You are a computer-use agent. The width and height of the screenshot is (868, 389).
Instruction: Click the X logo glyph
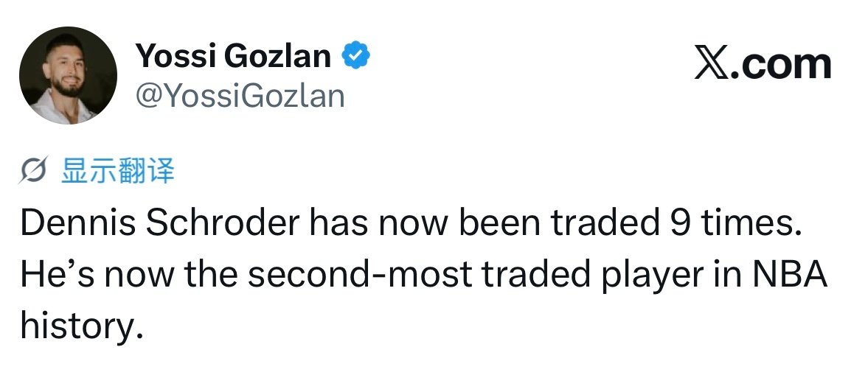(x=713, y=65)
